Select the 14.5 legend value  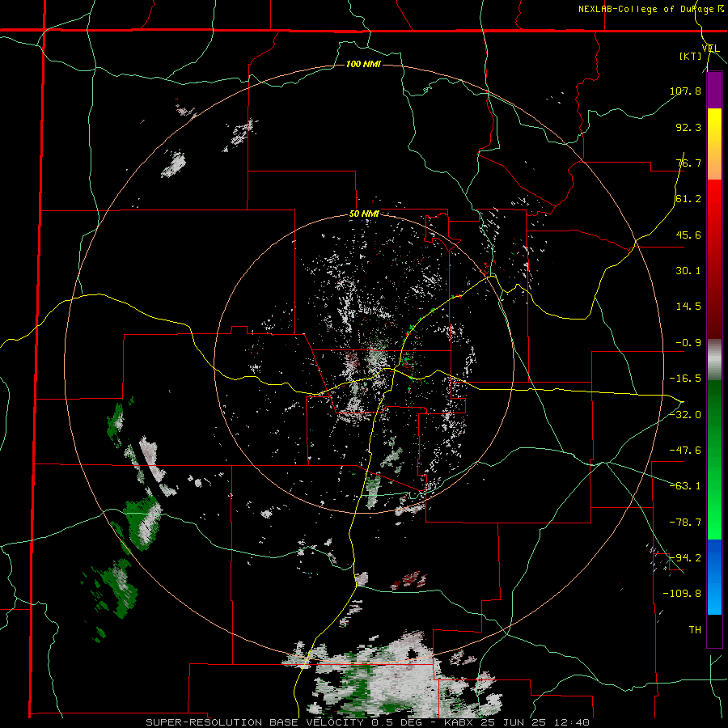point(688,307)
